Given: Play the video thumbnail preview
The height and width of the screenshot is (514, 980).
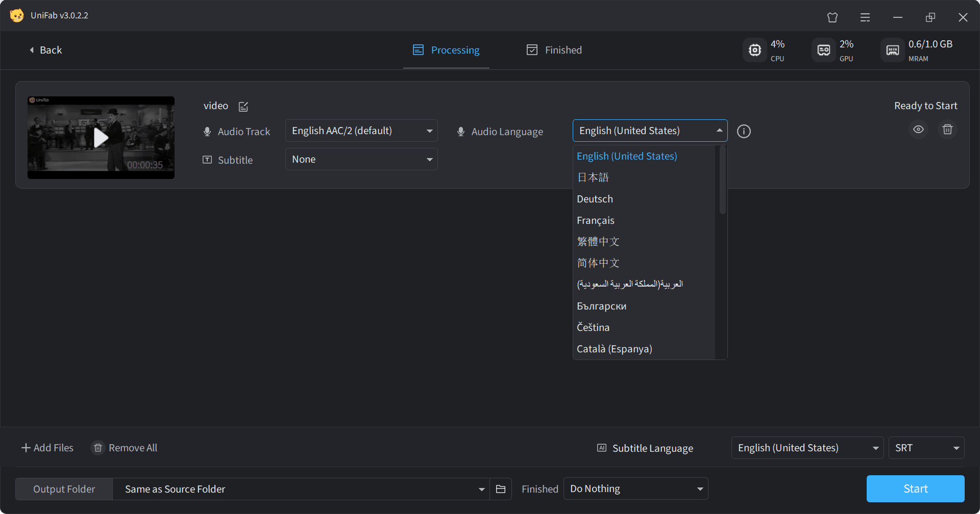Looking at the screenshot, I should 101,137.
